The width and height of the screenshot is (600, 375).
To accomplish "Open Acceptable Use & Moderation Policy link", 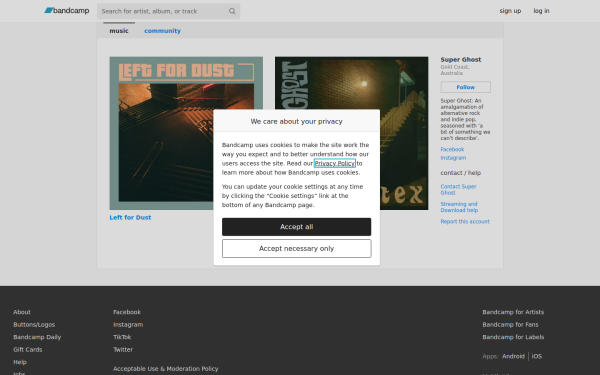I will pos(166,368).
